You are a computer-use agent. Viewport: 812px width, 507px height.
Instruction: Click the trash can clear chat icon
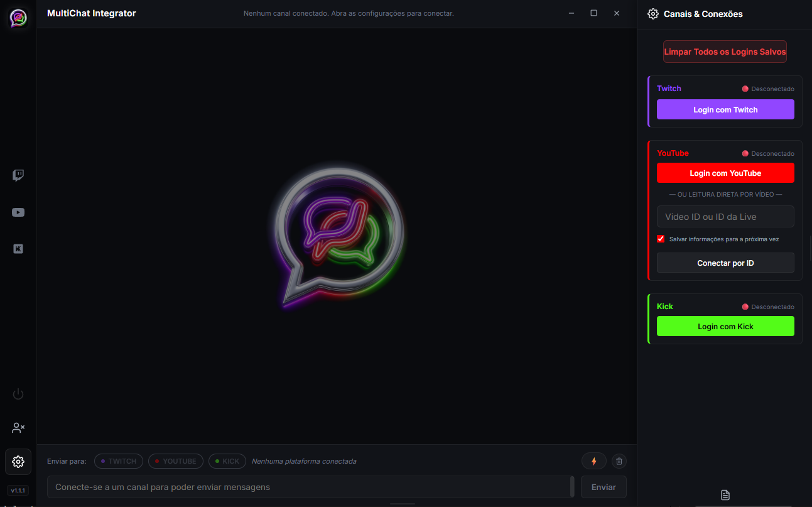(619, 461)
